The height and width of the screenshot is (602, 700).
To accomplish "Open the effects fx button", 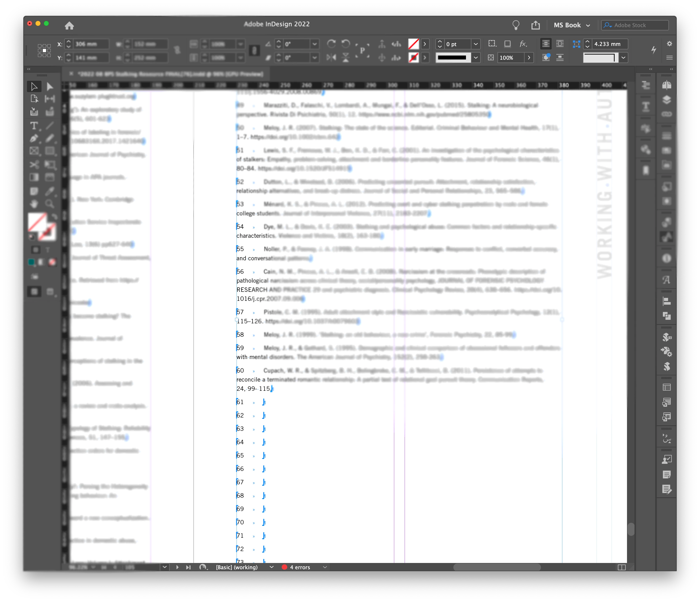I will 523,44.
